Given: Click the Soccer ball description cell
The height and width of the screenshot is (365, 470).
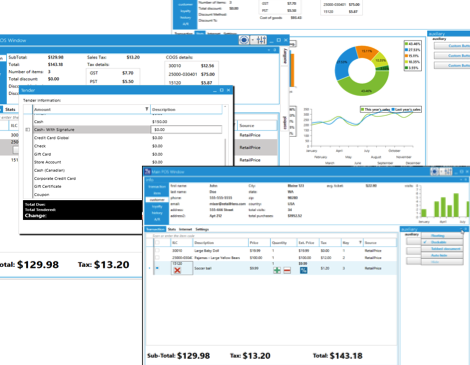Looking at the screenshot, I should 221,268.
